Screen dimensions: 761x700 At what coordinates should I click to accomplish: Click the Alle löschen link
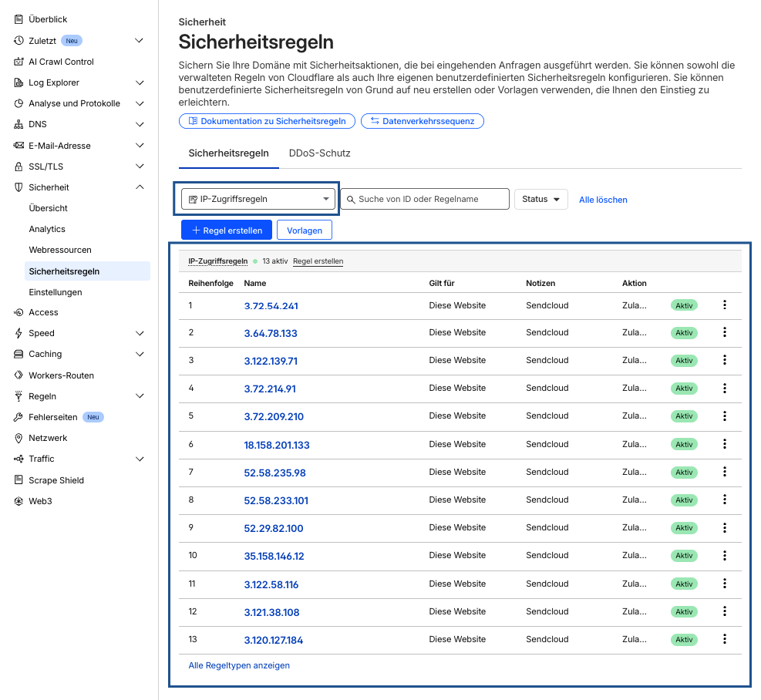pyautogui.click(x=603, y=200)
